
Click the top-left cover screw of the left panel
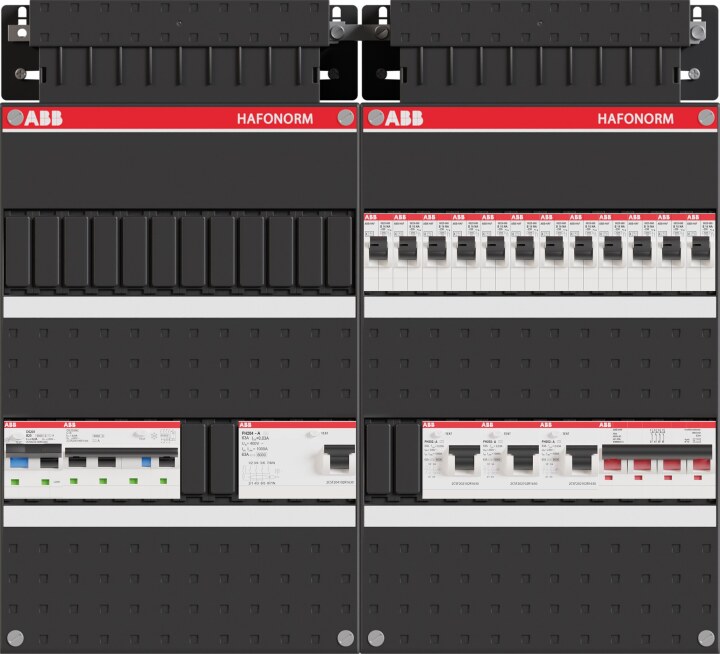pyautogui.click(x=15, y=117)
